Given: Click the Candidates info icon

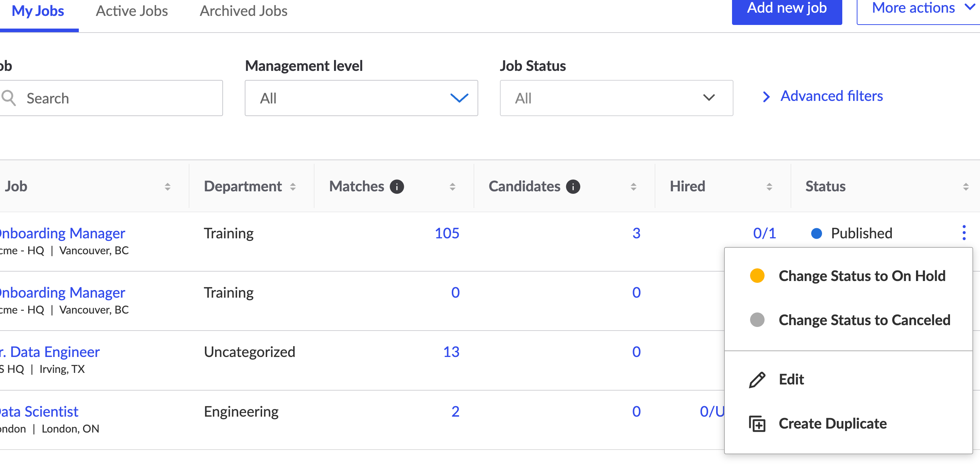Looking at the screenshot, I should (x=573, y=186).
